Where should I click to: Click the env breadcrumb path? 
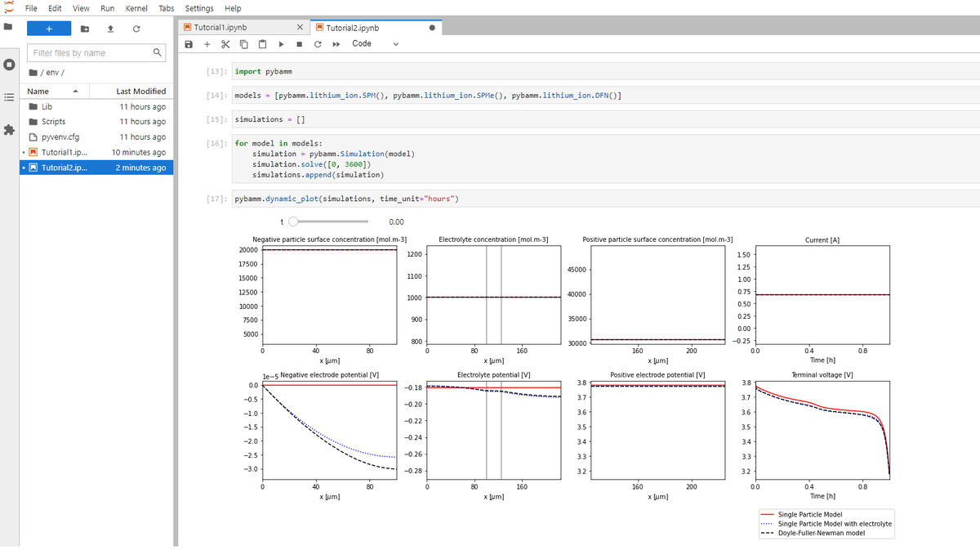click(x=51, y=73)
